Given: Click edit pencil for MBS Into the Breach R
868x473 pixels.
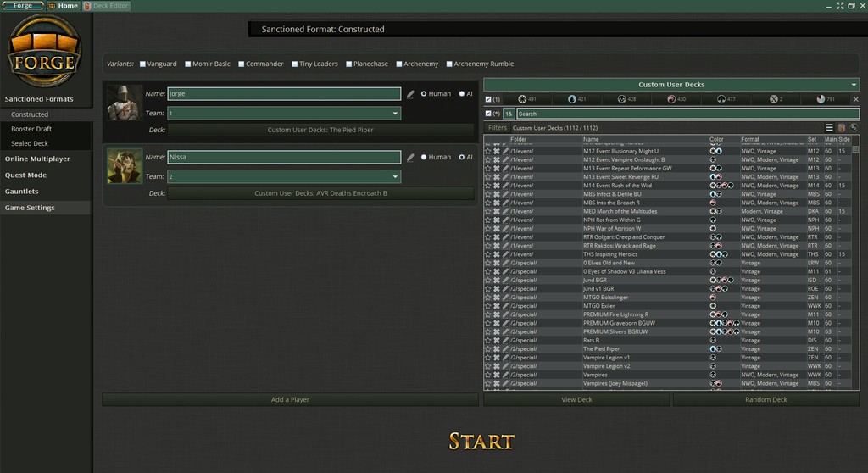Looking at the screenshot, I should click(x=505, y=203).
